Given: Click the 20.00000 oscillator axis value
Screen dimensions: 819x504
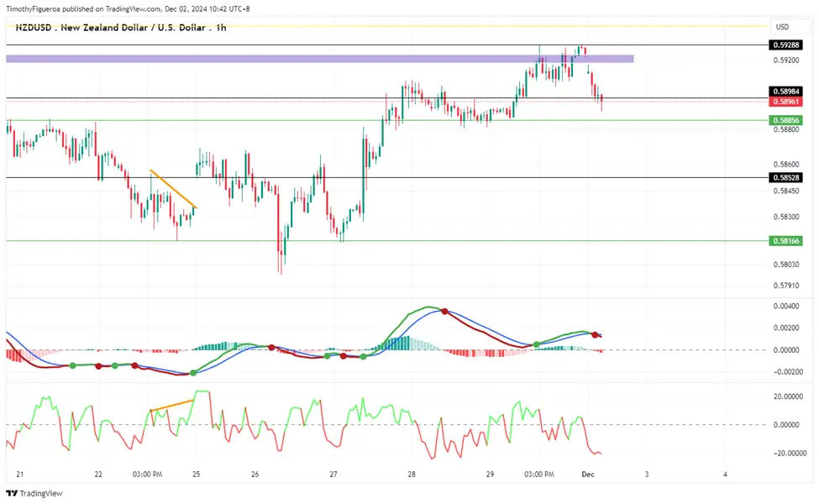Looking at the screenshot, I should (788, 396).
